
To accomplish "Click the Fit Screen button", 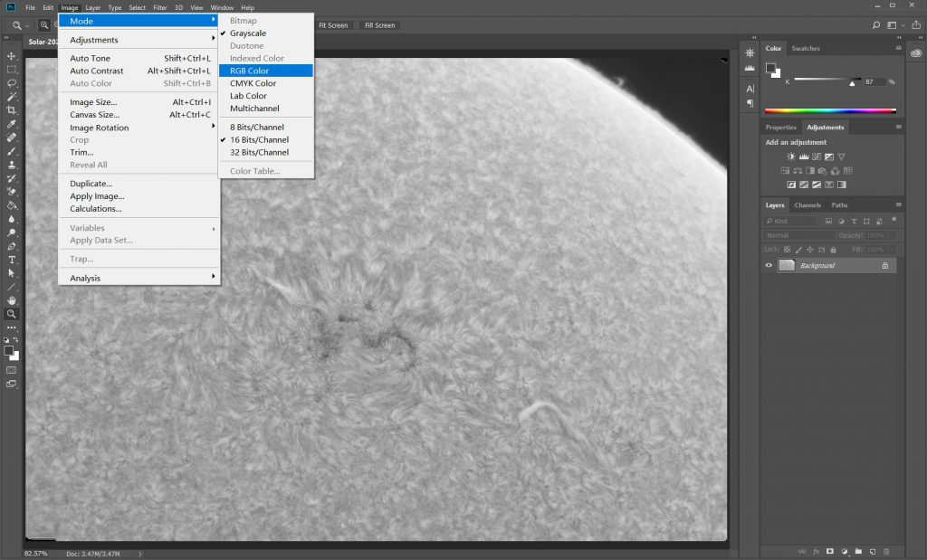I will (332, 25).
